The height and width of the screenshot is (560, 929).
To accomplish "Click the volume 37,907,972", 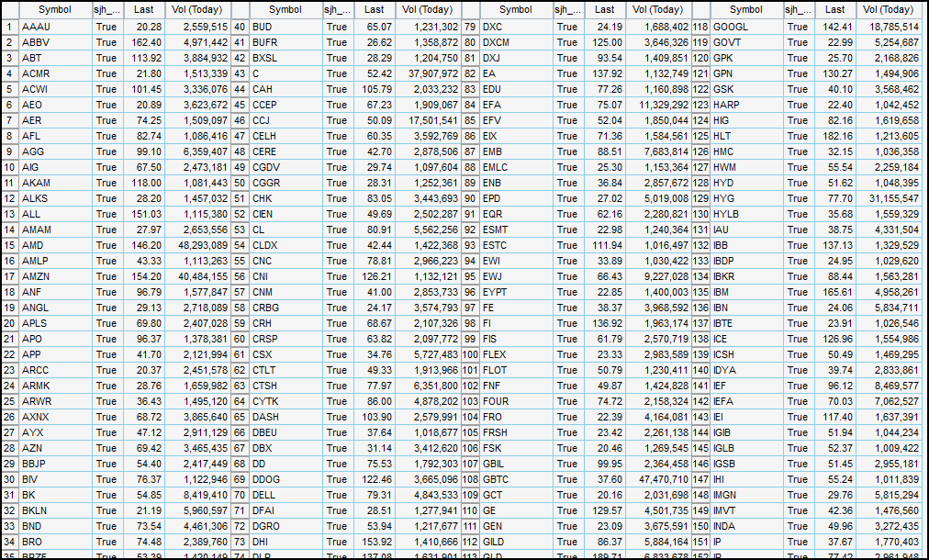I will pos(427,73).
